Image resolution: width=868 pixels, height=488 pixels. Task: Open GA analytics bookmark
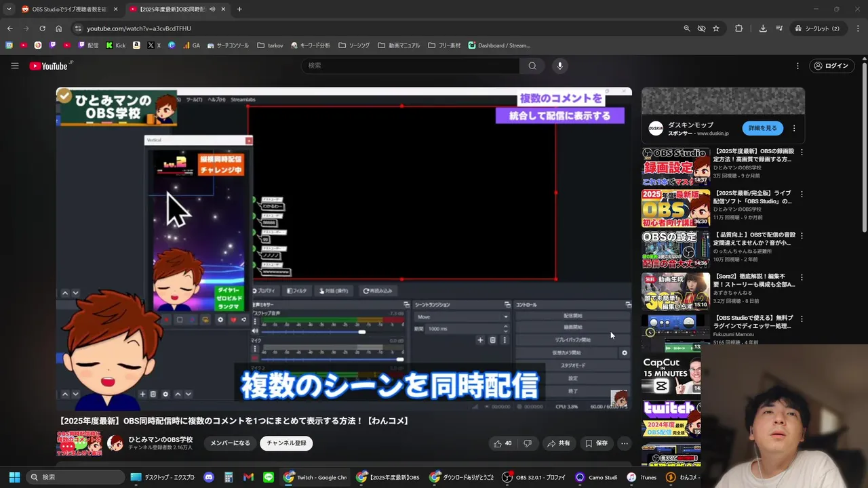tap(191, 45)
